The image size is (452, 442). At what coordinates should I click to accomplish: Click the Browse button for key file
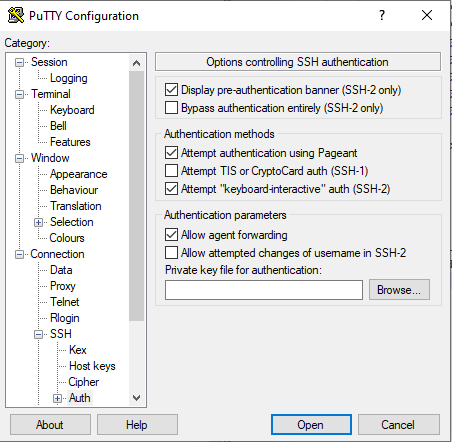(x=399, y=290)
